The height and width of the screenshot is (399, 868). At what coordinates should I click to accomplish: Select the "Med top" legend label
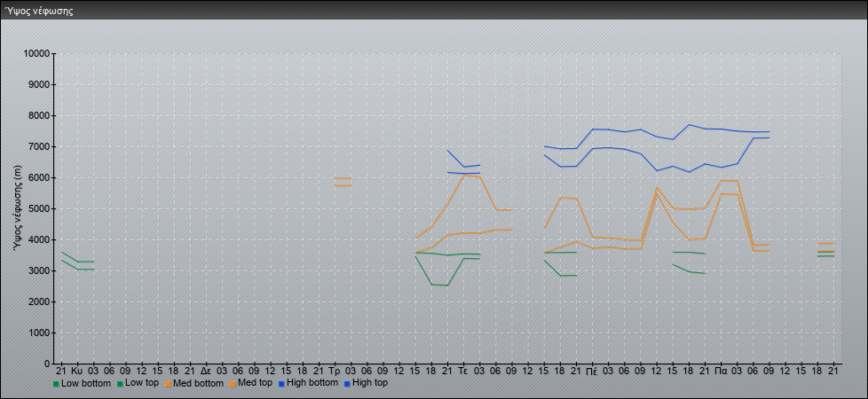click(x=255, y=383)
